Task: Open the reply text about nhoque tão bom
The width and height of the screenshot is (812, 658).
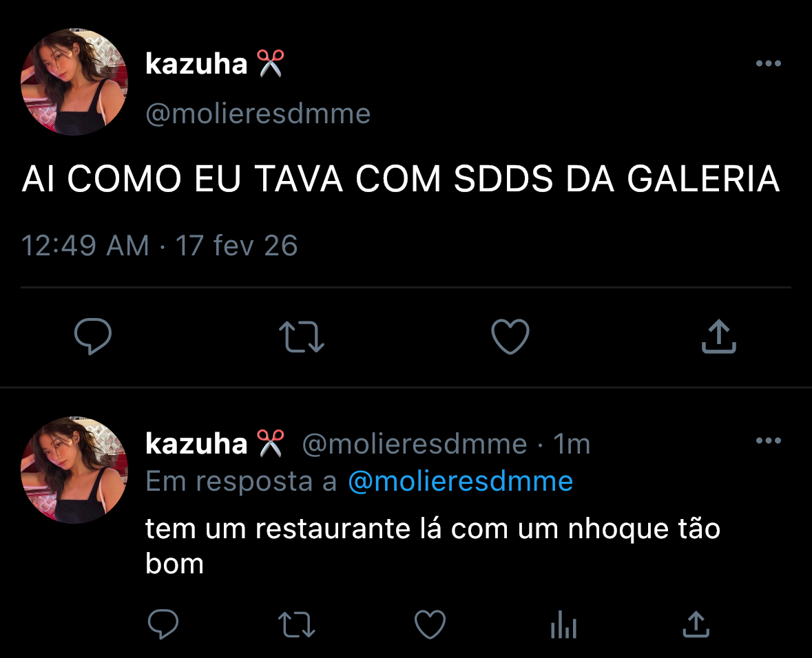Action: click(433, 546)
